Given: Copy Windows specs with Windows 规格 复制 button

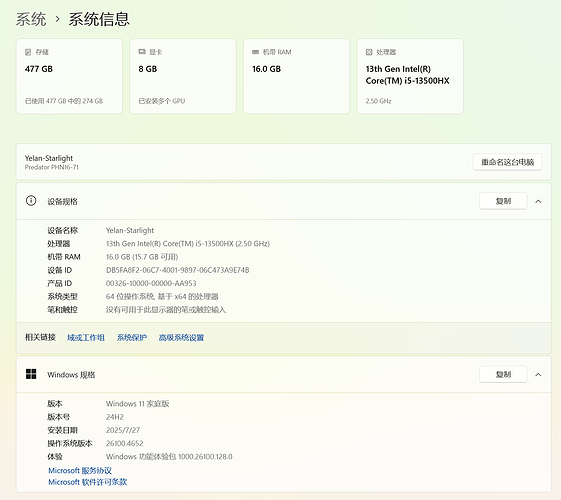Looking at the screenshot, I should point(503,374).
